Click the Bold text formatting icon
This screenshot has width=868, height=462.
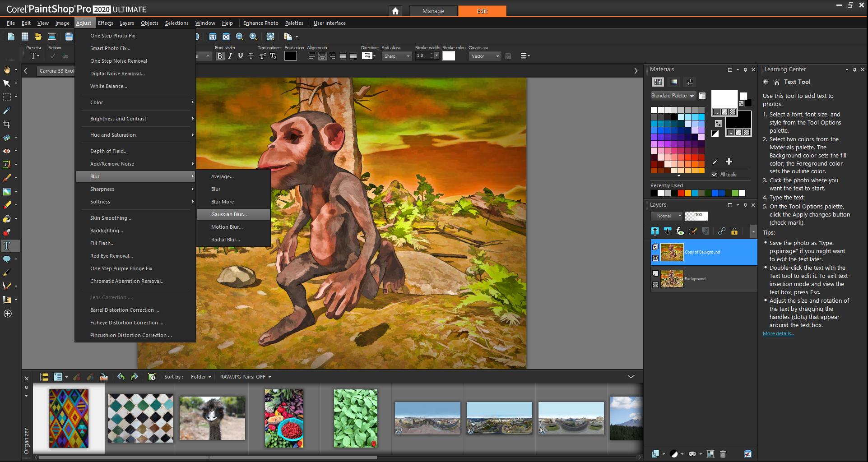[x=220, y=56]
